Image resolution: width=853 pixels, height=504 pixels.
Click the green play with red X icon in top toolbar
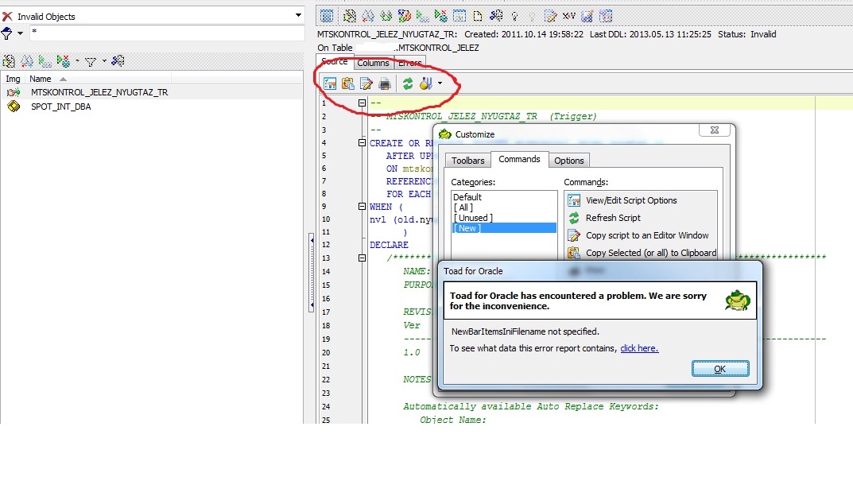(x=440, y=17)
